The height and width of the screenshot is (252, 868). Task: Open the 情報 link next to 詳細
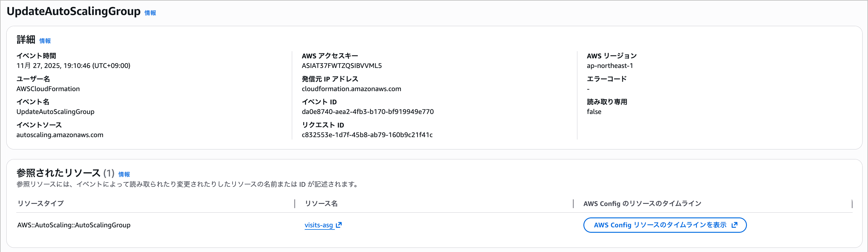tap(45, 41)
